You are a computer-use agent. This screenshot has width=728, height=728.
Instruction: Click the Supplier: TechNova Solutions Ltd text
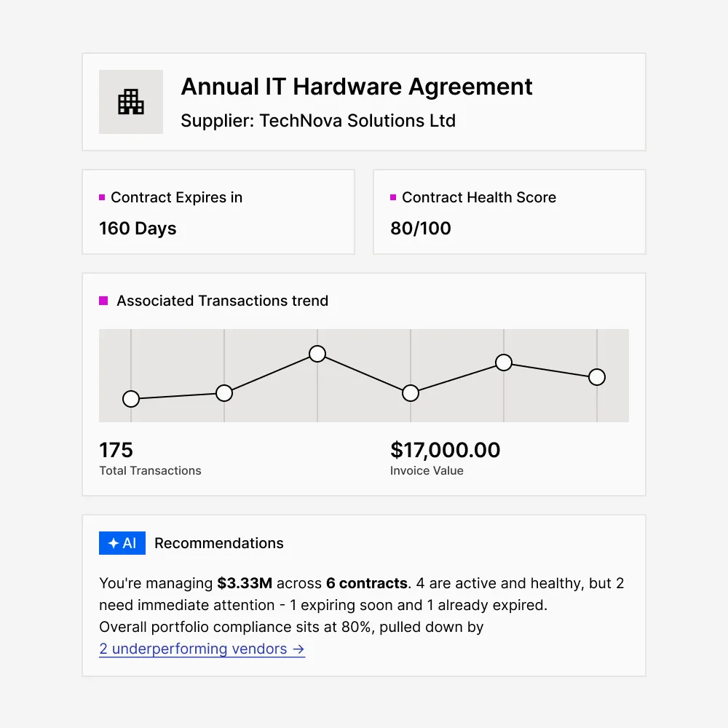(318, 121)
